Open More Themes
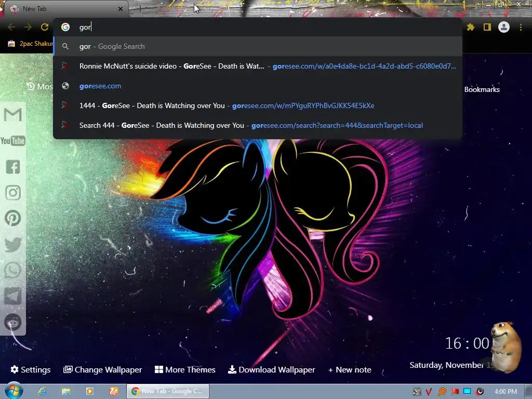532x399 pixels. (x=185, y=369)
